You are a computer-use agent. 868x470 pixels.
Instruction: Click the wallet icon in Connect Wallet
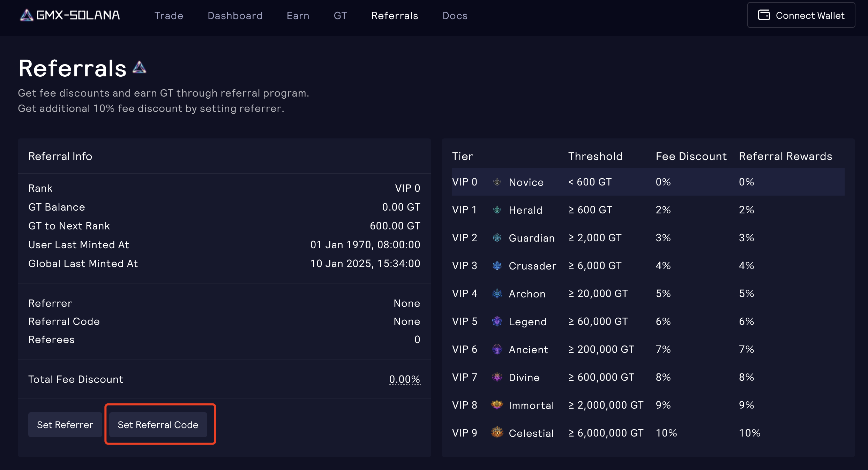coord(764,15)
